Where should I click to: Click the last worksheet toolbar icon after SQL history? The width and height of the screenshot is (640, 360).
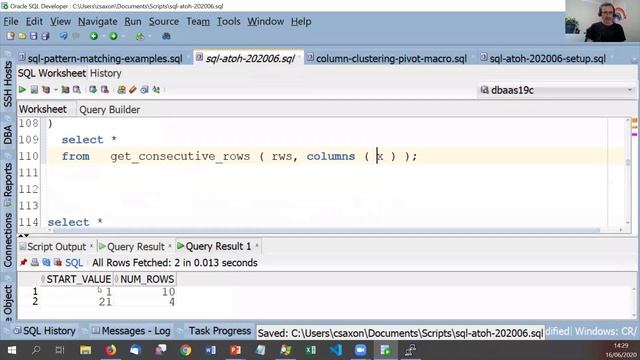pos(156,90)
